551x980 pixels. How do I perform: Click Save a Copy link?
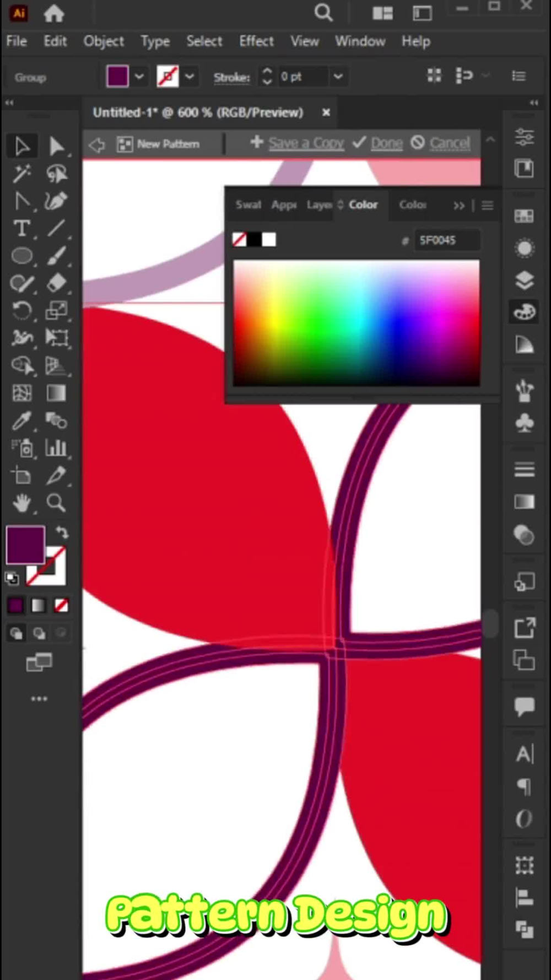306,143
